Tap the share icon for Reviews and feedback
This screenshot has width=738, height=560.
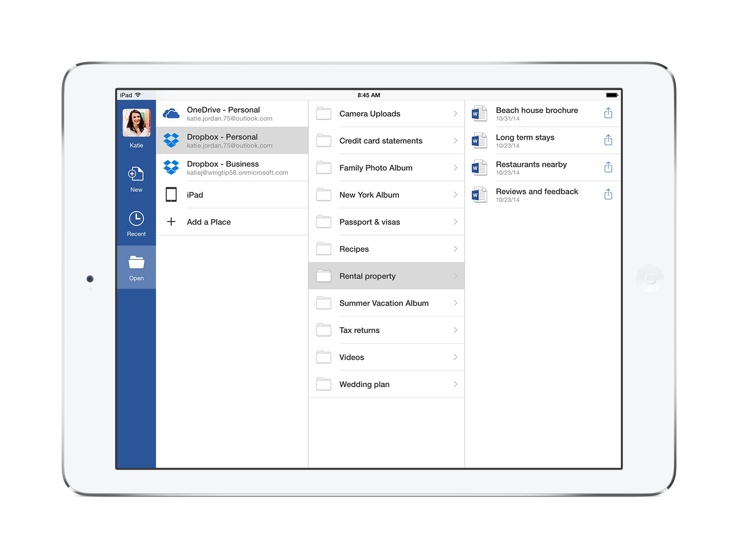click(608, 194)
